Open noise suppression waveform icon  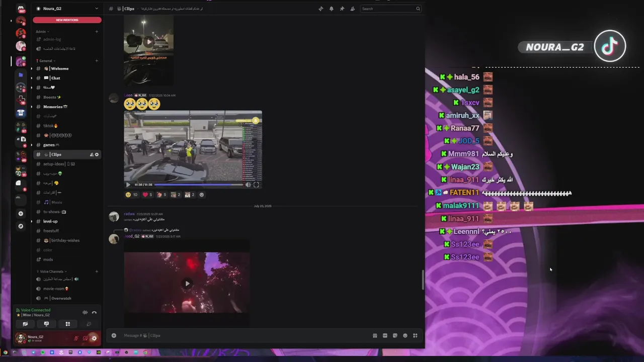(x=85, y=312)
